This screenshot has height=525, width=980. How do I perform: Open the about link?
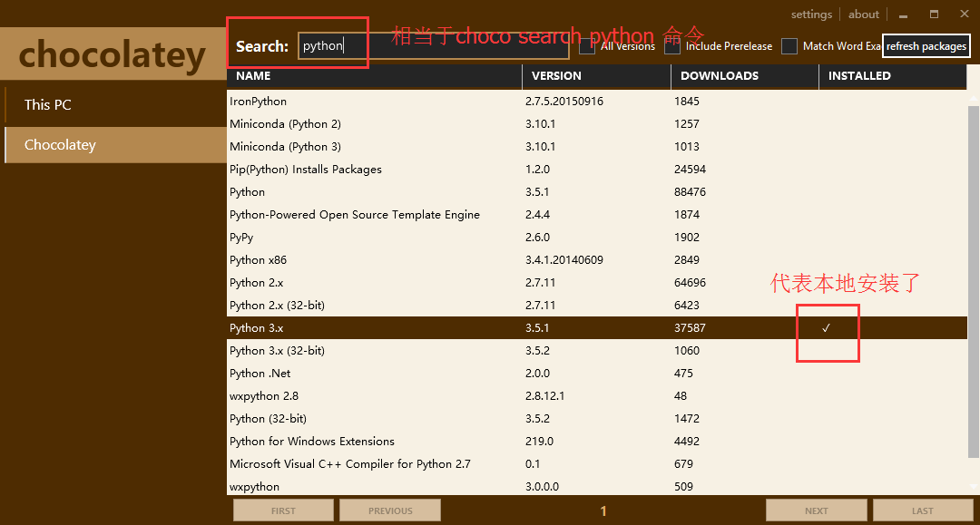pyautogui.click(x=864, y=15)
